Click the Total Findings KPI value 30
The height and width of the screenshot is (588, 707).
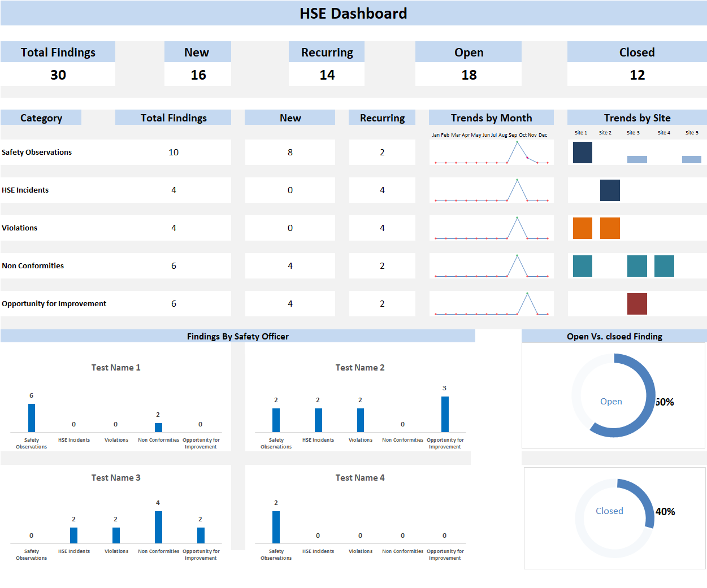[x=58, y=75]
